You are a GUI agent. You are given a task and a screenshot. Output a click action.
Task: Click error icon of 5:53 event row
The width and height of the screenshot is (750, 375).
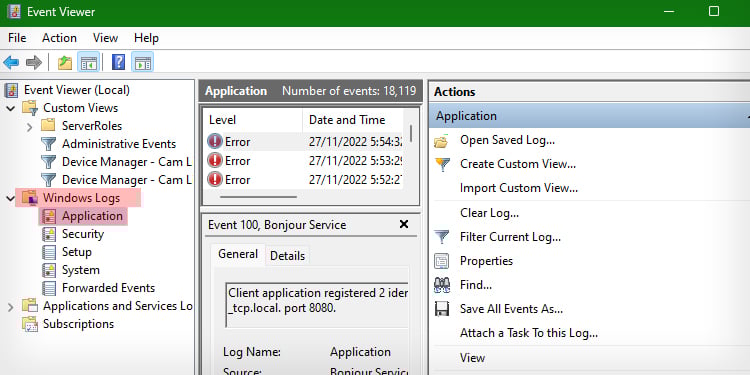[x=215, y=160]
